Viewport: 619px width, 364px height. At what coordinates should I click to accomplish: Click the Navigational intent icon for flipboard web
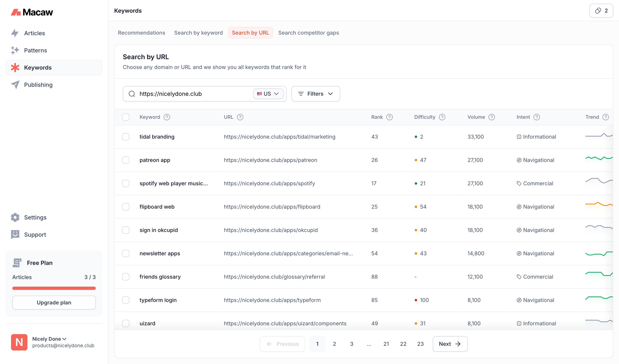(x=519, y=207)
